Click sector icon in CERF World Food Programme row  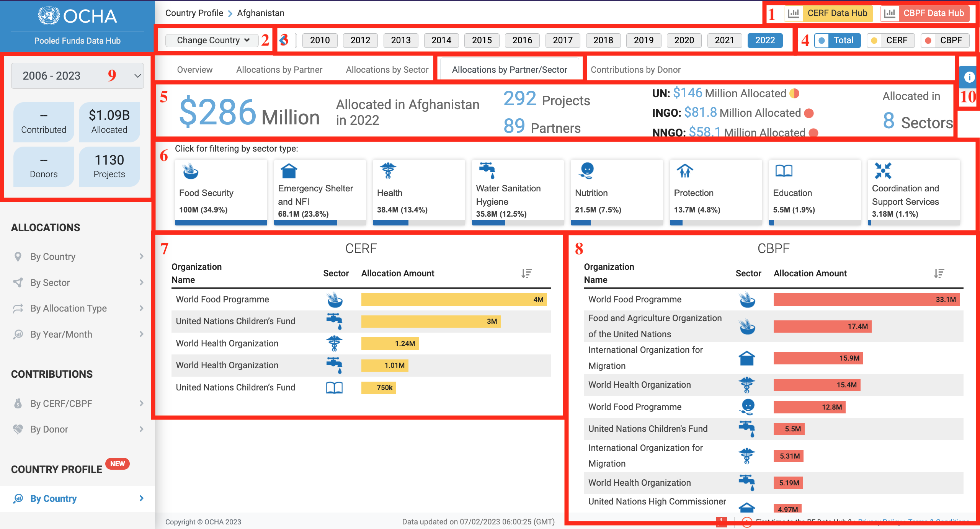[x=335, y=300]
